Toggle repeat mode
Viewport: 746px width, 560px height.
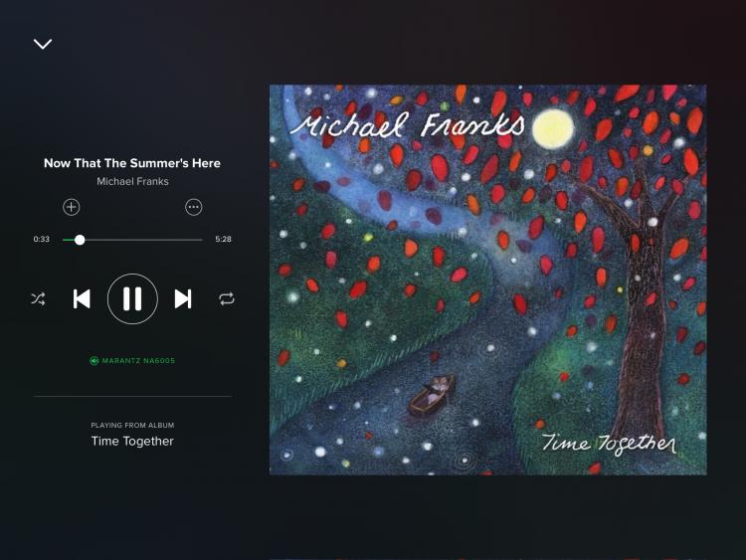click(x=227, y=298)
